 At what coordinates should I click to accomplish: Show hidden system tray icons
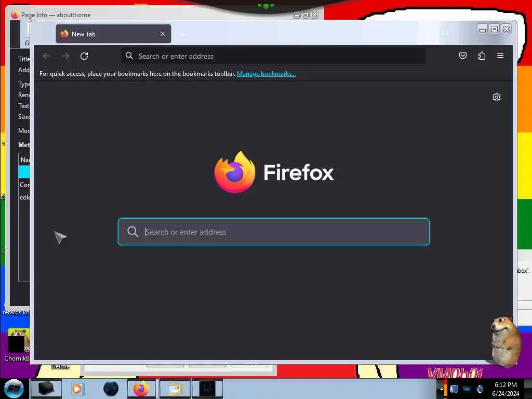(x=442, y=389)
